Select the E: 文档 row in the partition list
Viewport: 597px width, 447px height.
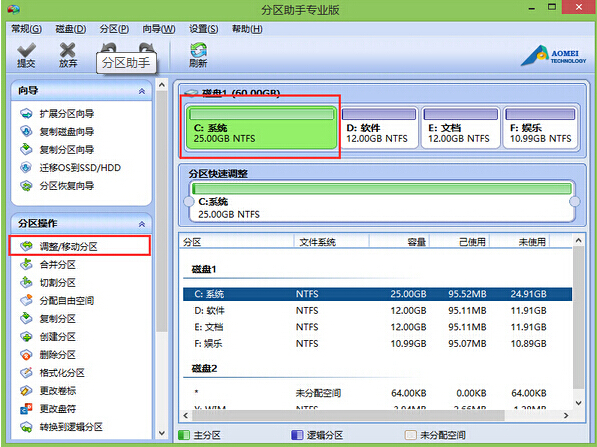point(377,327)
